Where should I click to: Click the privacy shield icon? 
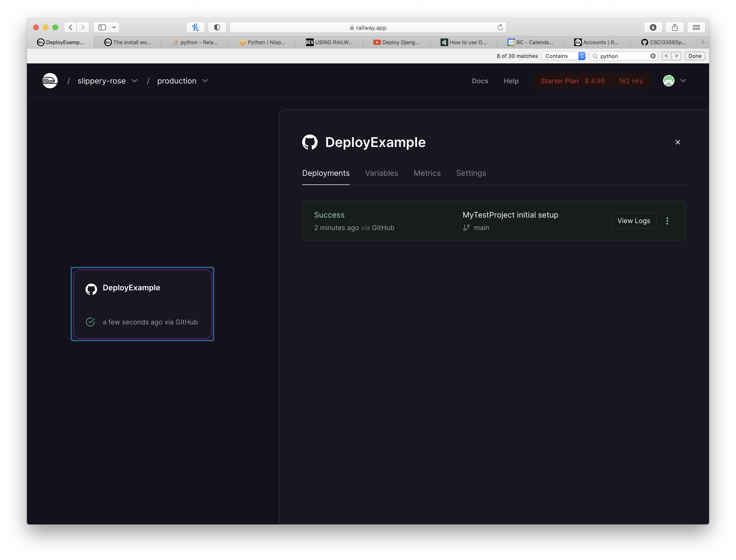pyautogui.click(x=217, y=27)
